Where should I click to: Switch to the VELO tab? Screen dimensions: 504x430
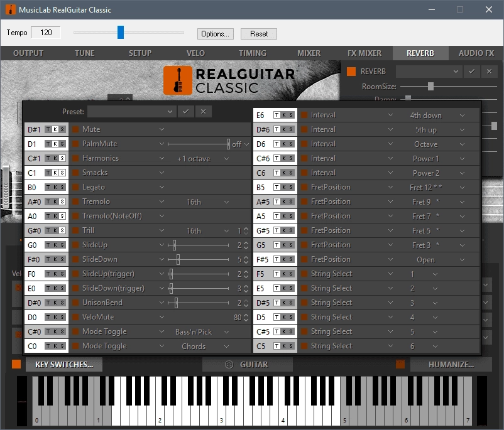tap(195, 53)
